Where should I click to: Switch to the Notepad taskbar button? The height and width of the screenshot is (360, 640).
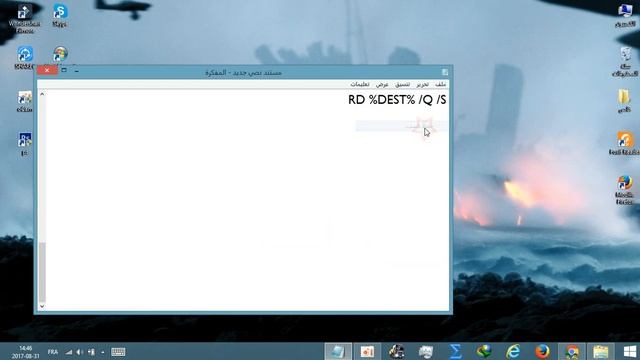[338, 351]
